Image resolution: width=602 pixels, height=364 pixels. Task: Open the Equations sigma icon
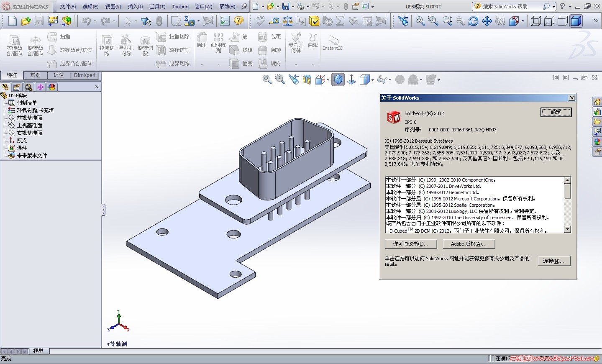point(341,21)
